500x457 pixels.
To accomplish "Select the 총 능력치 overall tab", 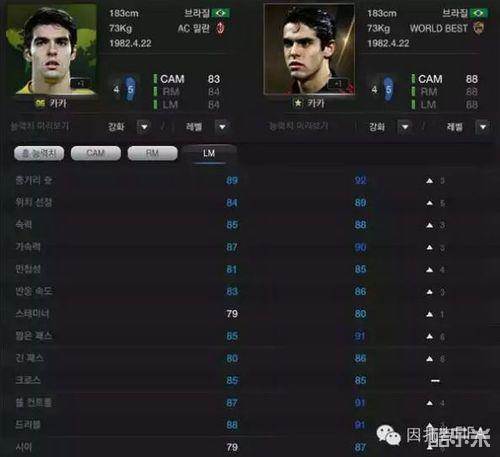I will pos(39,153).
